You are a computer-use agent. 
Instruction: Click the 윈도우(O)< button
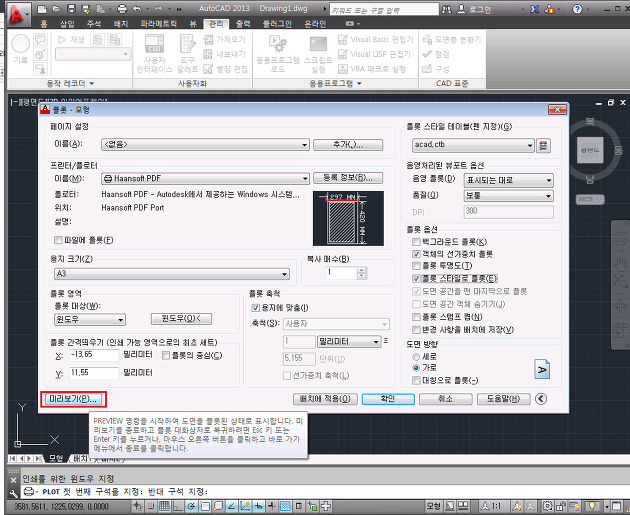click(x=181, y=319)
